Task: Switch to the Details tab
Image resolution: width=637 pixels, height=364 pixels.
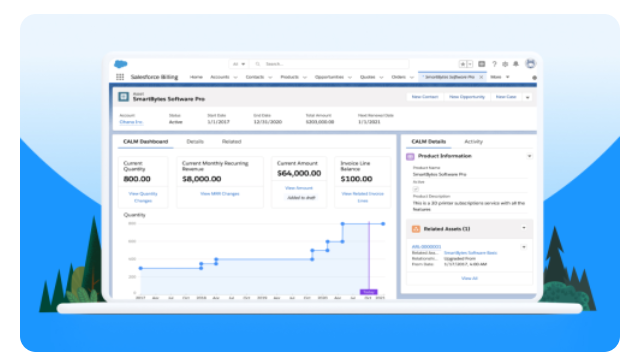Action: (x=195, y=141)
